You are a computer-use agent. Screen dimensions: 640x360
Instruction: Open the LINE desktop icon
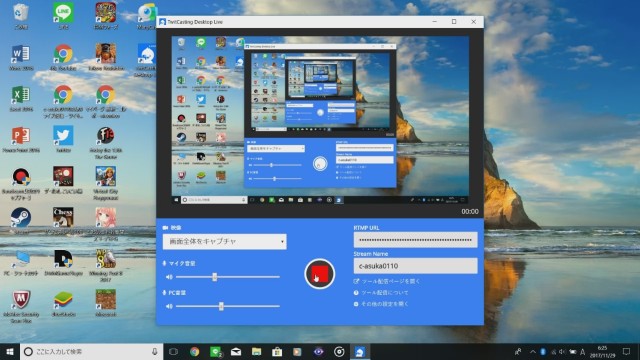(63, 16)
